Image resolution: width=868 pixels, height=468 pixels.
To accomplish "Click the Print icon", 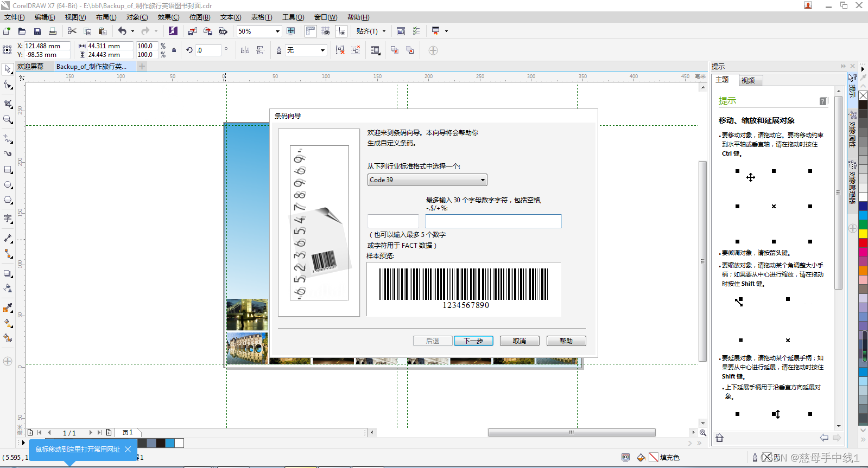I will 52,31.
